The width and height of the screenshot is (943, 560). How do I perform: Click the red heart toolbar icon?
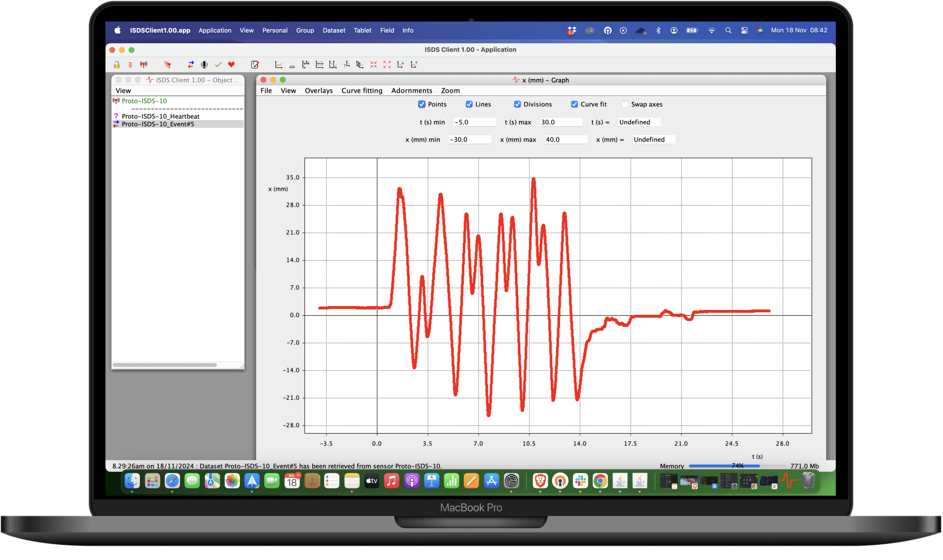[x=231, y=65]
